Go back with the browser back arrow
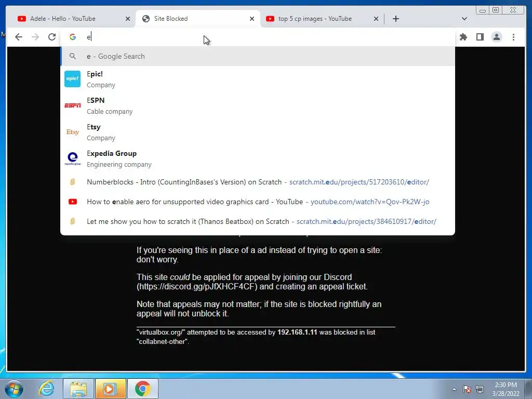This screenshot has height=399, width=532. click(19, 37)
